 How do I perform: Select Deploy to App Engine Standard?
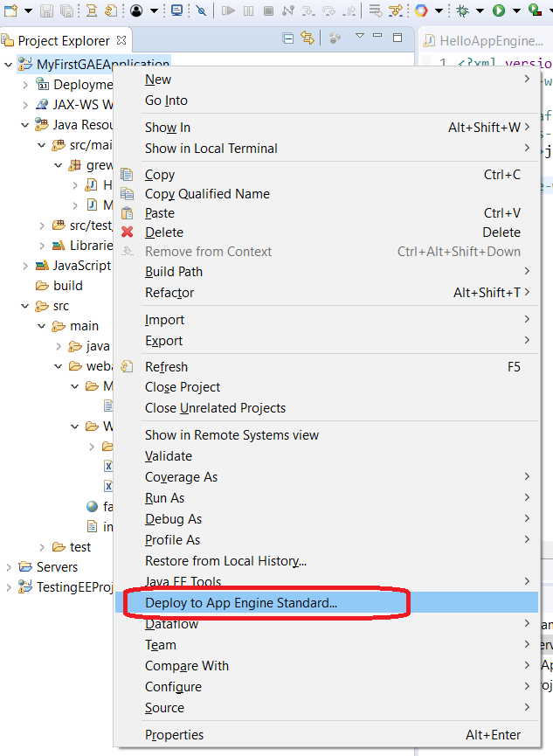click(x=241, y=603)
